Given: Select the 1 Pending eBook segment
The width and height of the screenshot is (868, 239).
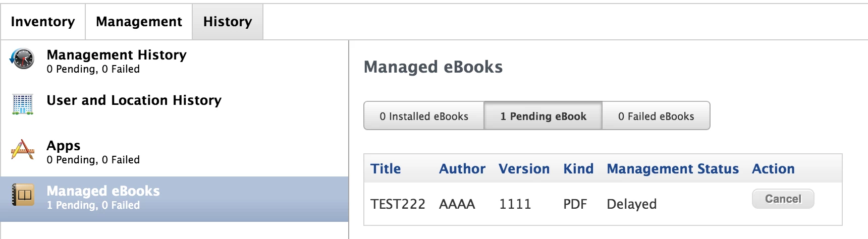Looking at the screenshot, I should point(543,116).
